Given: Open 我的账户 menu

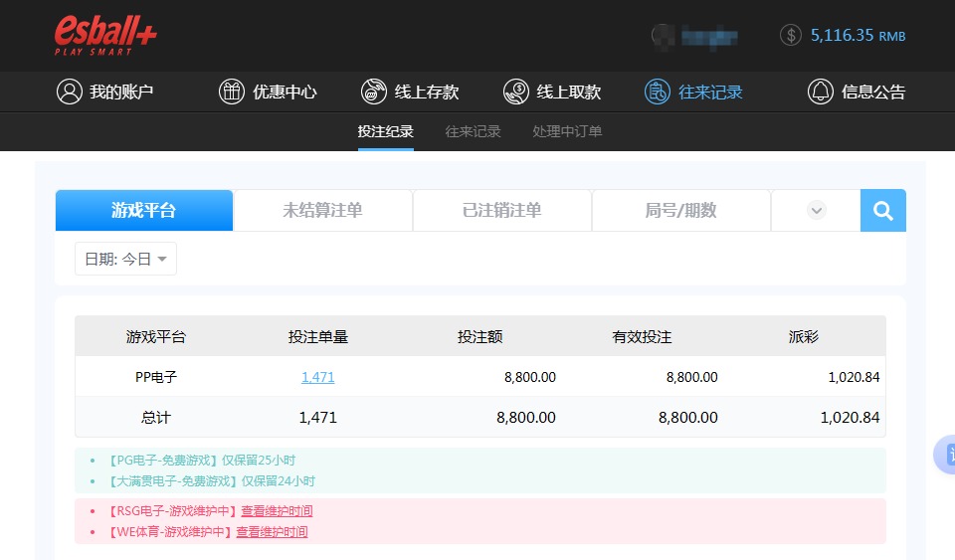Looking at the screenshot, I should tap(104, 92).
